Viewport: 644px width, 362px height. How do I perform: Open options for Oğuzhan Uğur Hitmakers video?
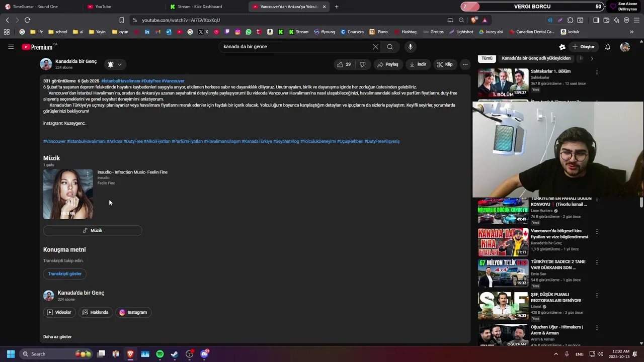pos(597,328)
